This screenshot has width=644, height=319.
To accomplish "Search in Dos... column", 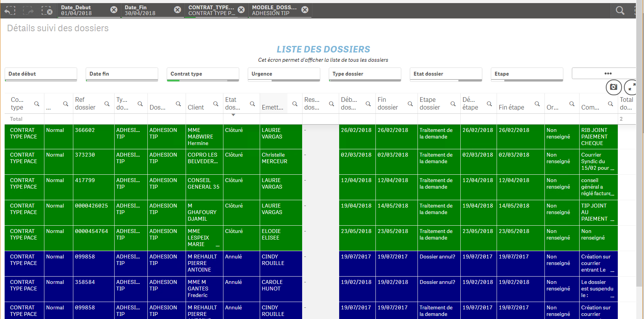I will [x=178, y=104].
